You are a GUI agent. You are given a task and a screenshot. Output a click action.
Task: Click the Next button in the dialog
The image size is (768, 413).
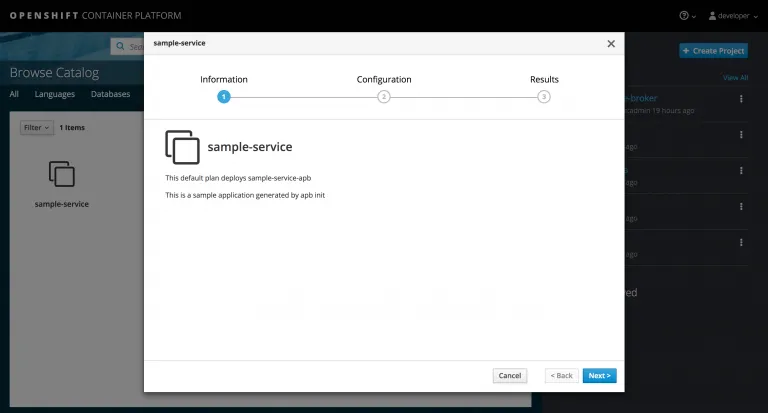pos(600,376)
